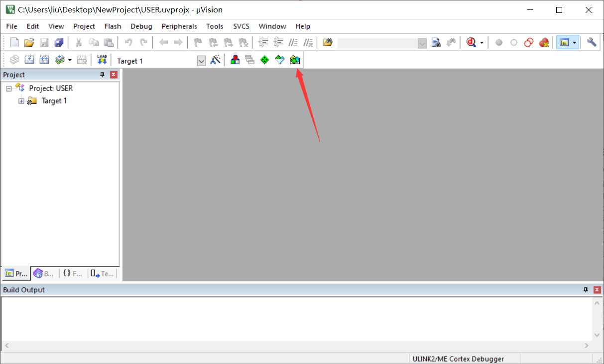Start a debug session with the red d icon
Screen dimensions: 604x364
472,42
